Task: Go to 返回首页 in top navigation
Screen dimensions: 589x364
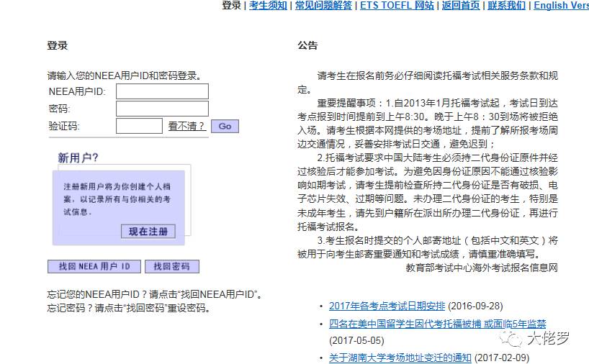Action: [x=461, y=5]
